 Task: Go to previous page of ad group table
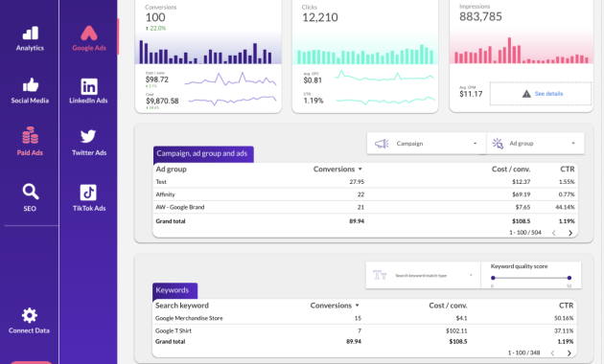point(554,233)
